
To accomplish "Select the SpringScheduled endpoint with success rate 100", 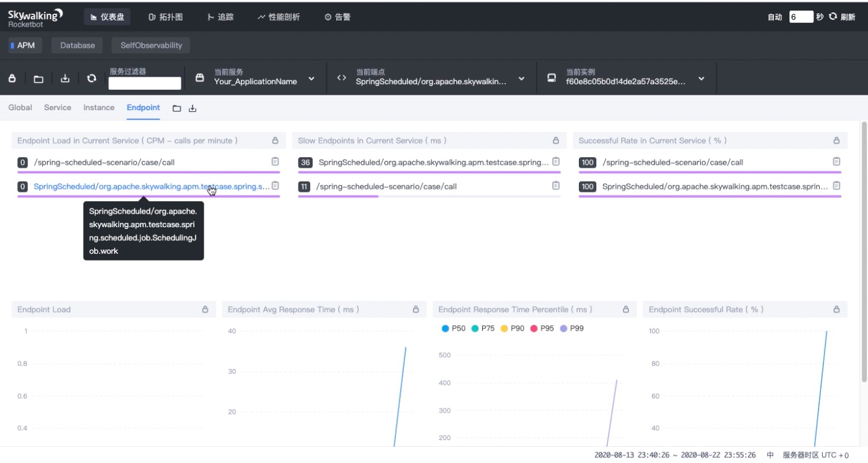I will click(x=715, y=186).
